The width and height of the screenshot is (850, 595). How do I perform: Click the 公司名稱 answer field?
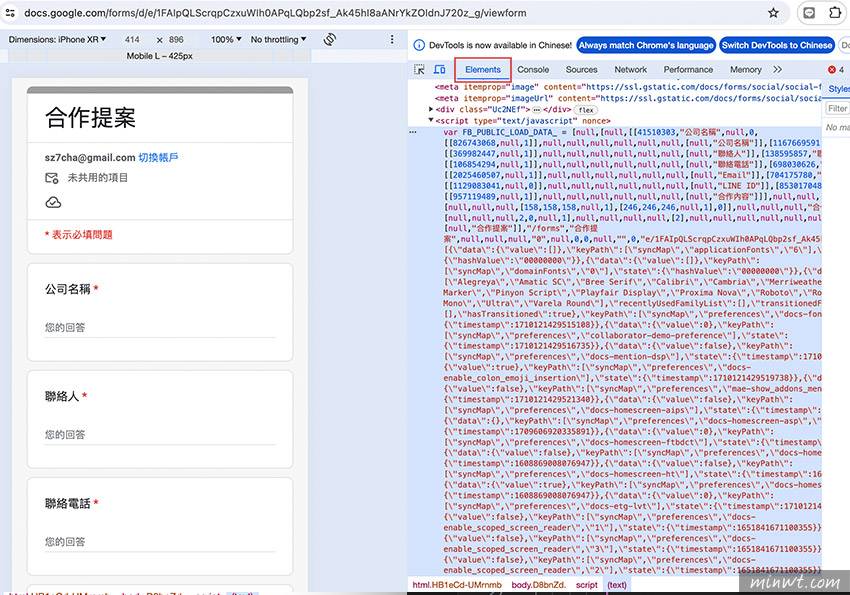click(160, 327)
